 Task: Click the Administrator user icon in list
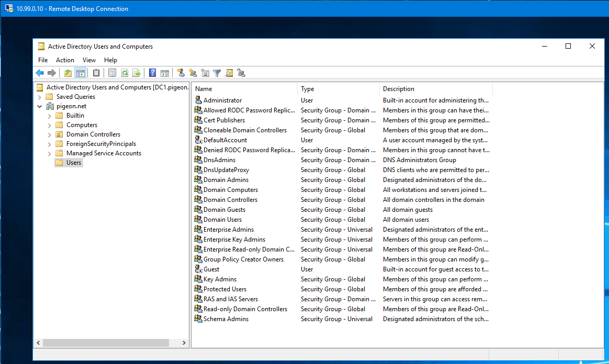click(198, 100)
